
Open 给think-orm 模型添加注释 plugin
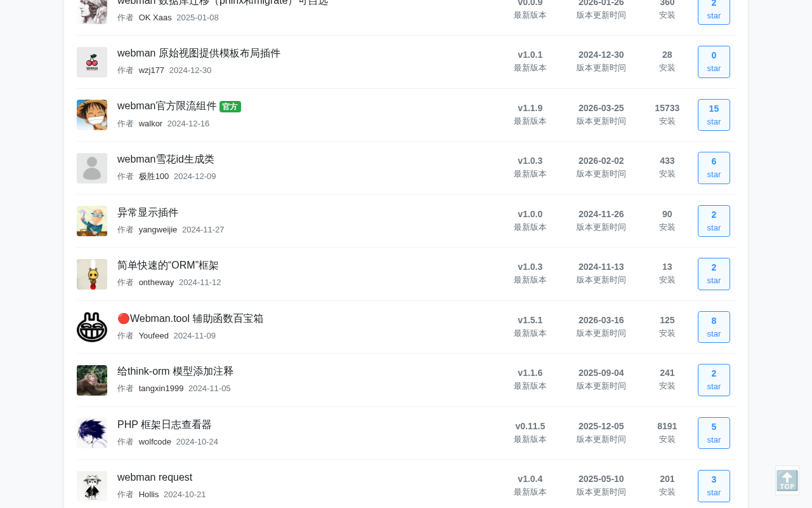pos(175,371)
